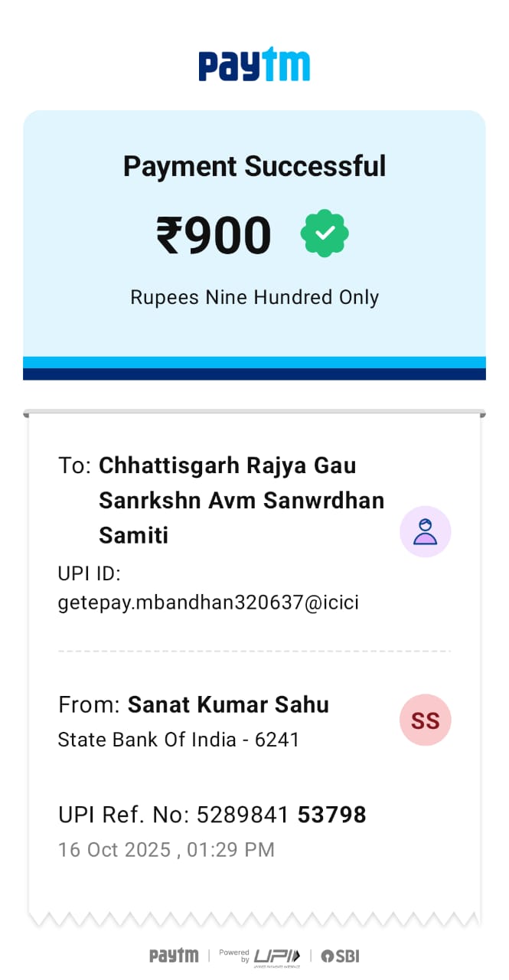Tap the Powered by UPI logo
Image resolution: width=509 pixels, height=980 pixels.
[260, 955]
